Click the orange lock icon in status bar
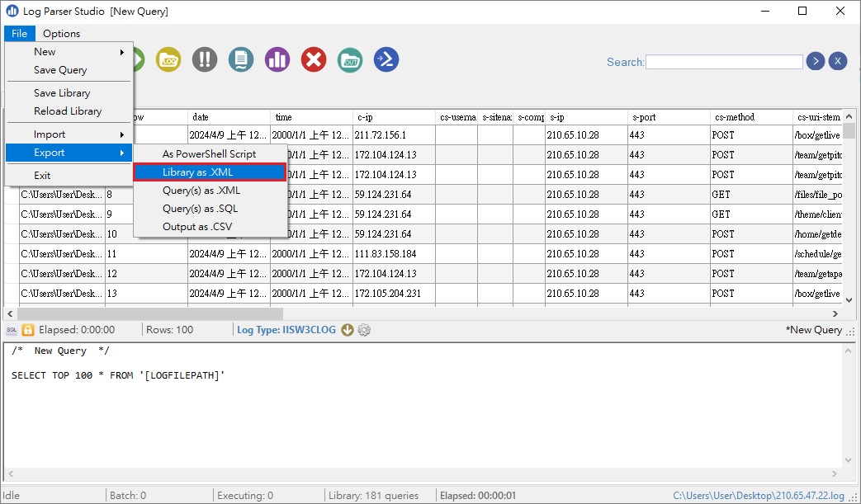Screen dimensions: 861x504 point(28,330)
